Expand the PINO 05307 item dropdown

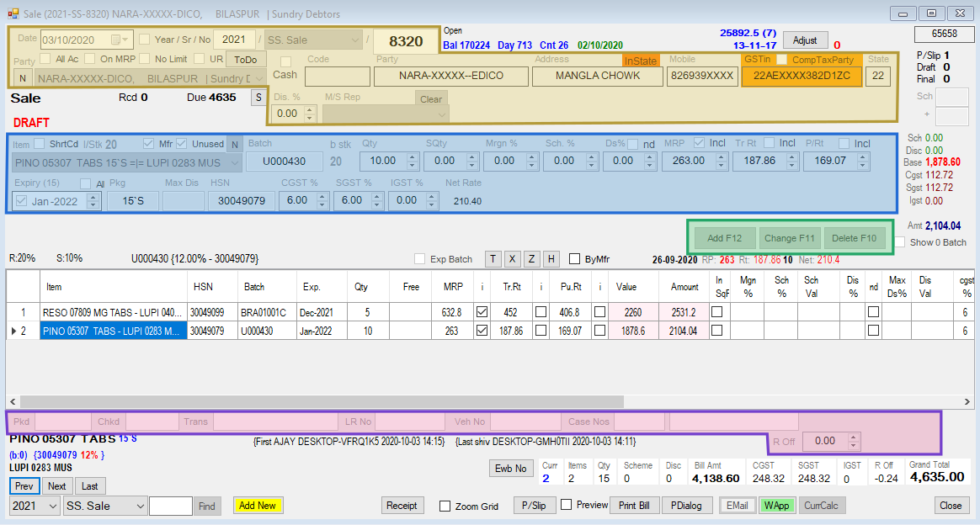click(x=235, y=163)
